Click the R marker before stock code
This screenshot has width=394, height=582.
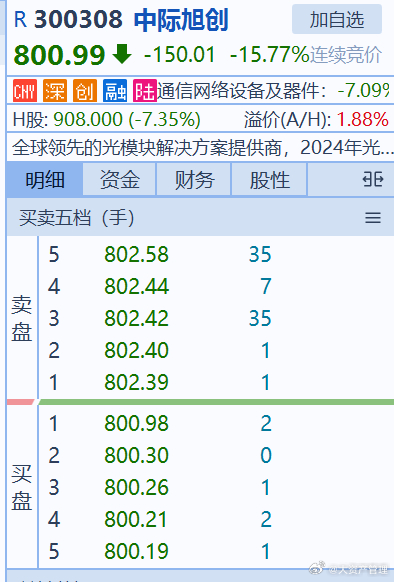pos(20,19)
